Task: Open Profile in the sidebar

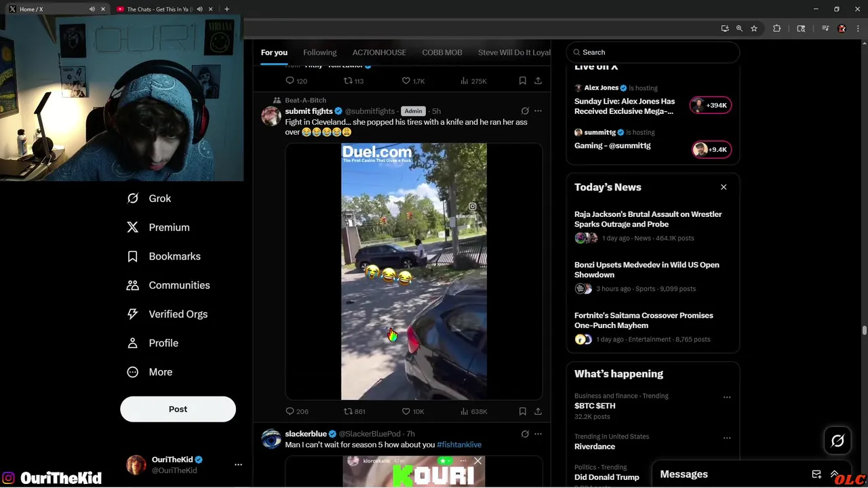Action: [x=153, y=343]
